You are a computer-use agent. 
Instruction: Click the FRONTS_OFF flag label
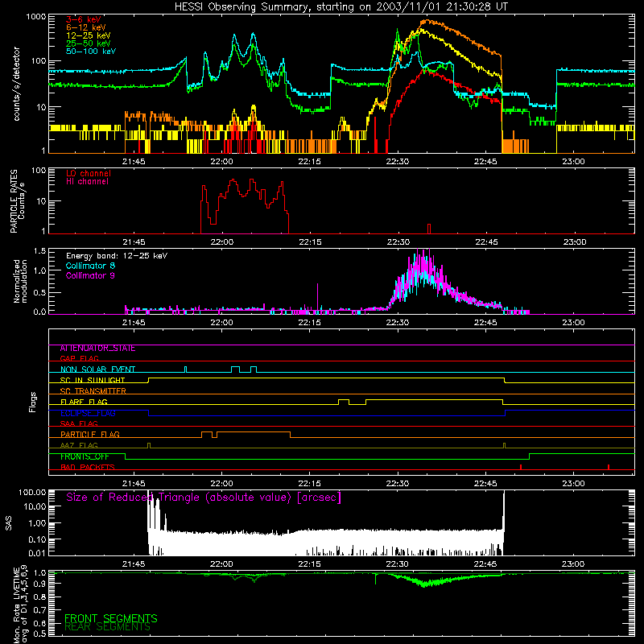point(85,456)
